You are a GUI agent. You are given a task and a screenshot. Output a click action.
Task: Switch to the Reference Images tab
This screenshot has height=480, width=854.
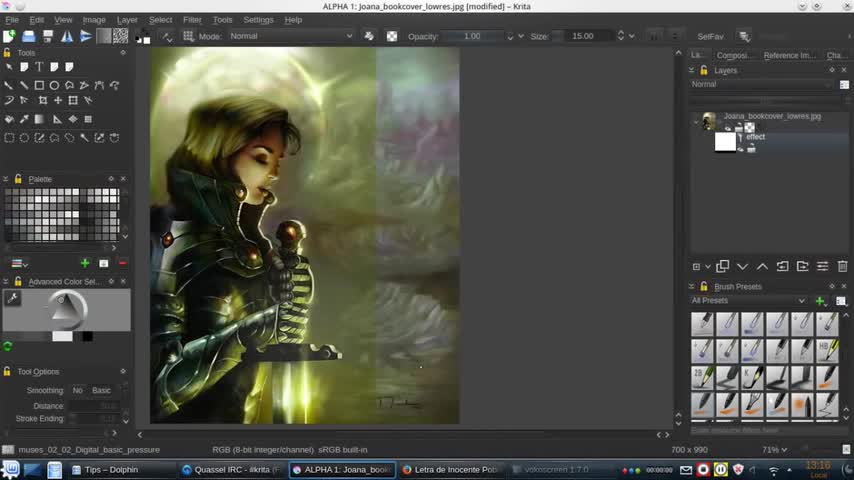tap(789, 56)
